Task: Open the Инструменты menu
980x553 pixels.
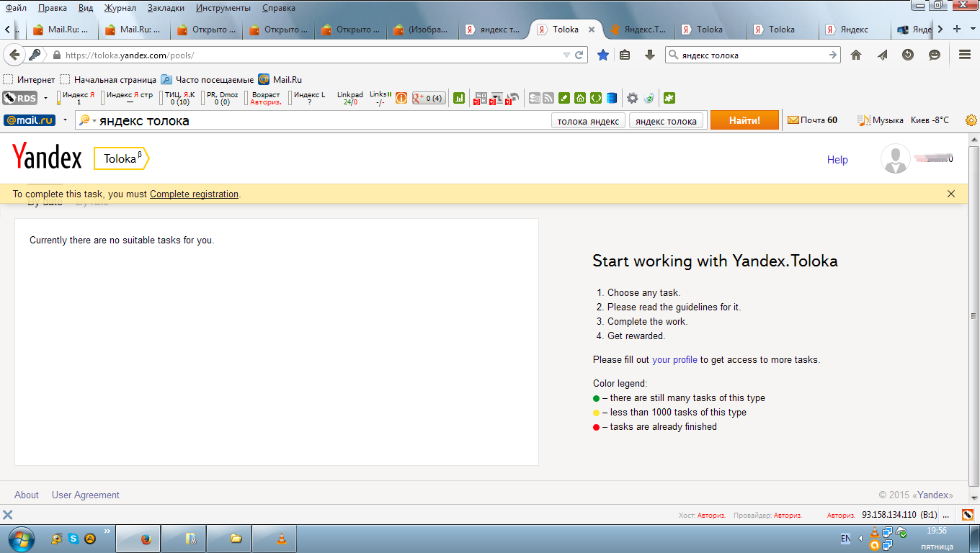Action: point(223,8)
